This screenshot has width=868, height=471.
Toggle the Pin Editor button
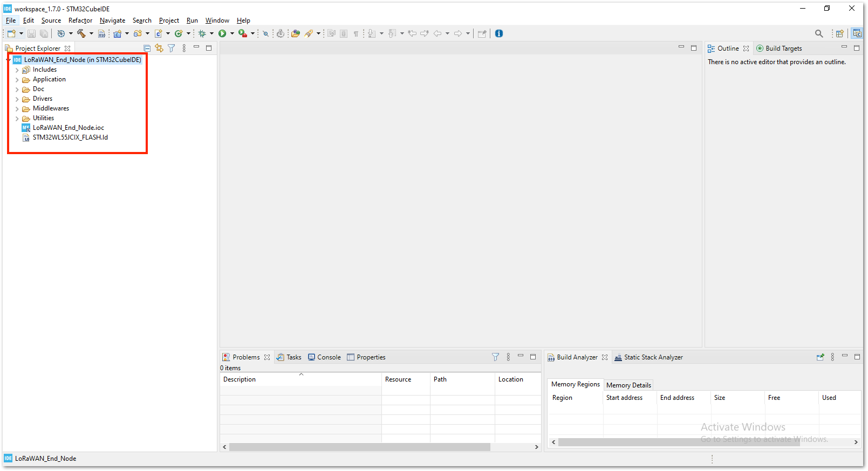coord(482,33)
